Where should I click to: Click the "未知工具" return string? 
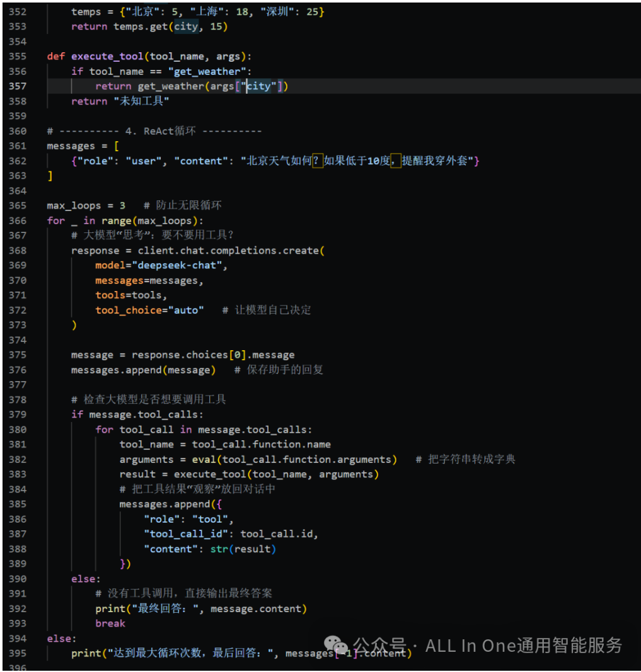[141, 101]
